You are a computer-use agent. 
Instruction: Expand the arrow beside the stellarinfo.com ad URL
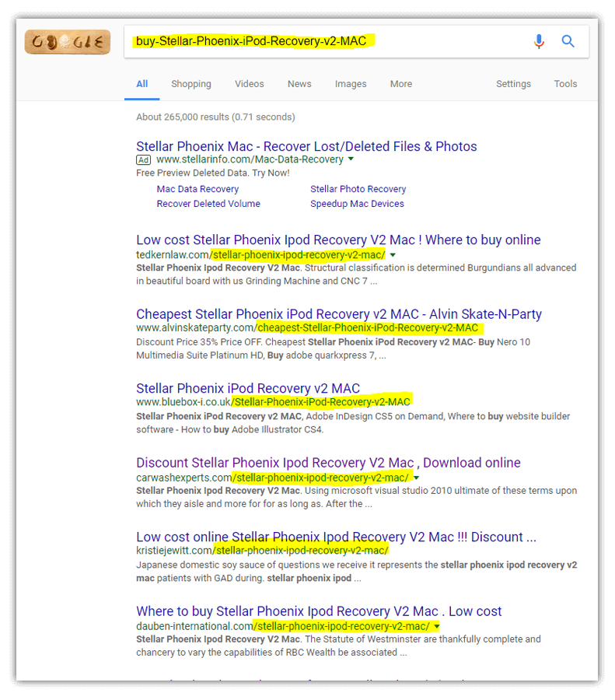(351, 159)
